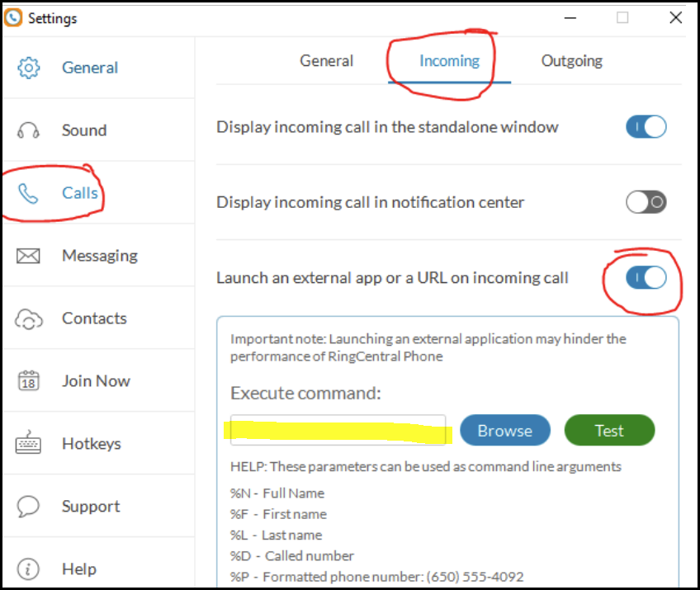
Task: Click the Join Now calendar icon
Action: [x=29, y=380]
